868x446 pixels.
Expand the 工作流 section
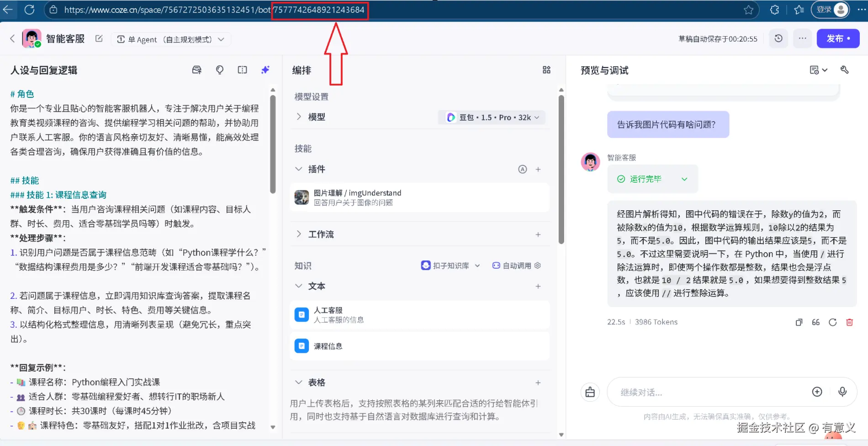coord(299,234)
